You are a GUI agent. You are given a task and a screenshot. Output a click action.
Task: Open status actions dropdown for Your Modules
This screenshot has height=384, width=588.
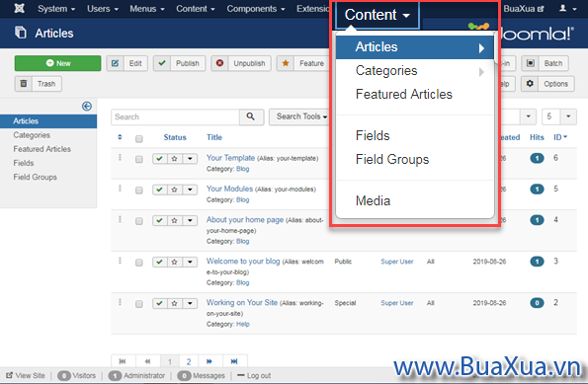tap(190, 190)
